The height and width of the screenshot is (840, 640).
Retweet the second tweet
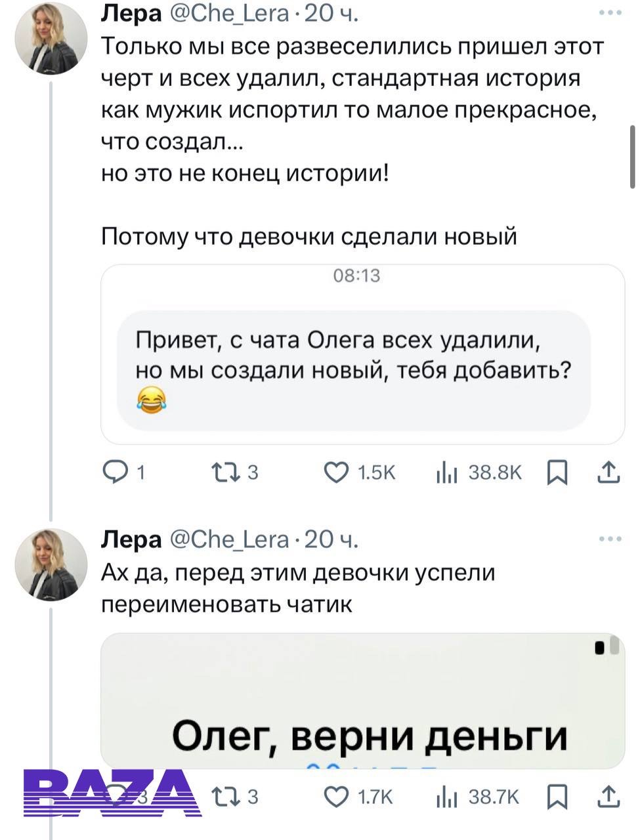tap(224, 796)
